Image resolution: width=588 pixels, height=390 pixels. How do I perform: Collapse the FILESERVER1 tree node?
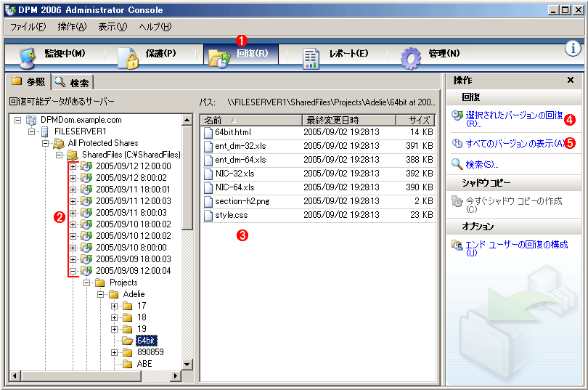click(31, 131)
